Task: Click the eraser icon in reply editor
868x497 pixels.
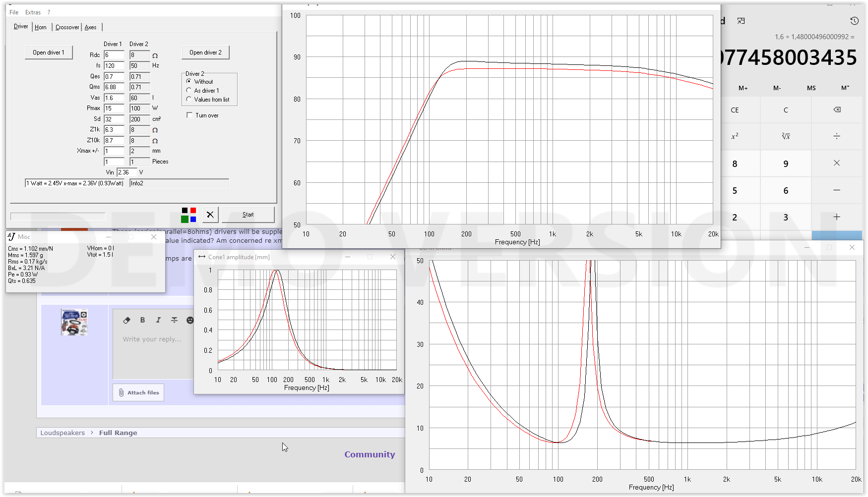Action: (126, 320)
